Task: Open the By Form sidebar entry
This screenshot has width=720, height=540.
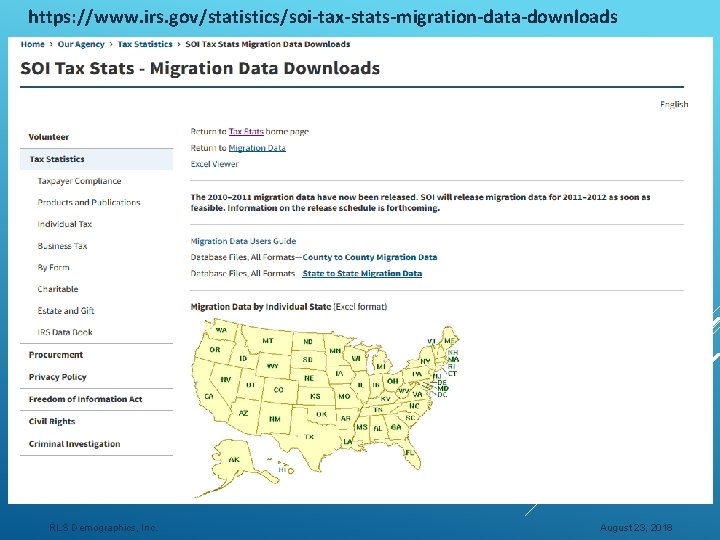Action: [54, 267]
